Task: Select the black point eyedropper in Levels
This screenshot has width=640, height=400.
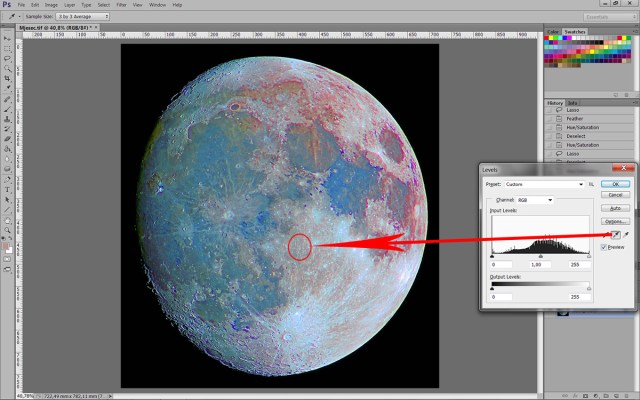Action: [606, 233]
